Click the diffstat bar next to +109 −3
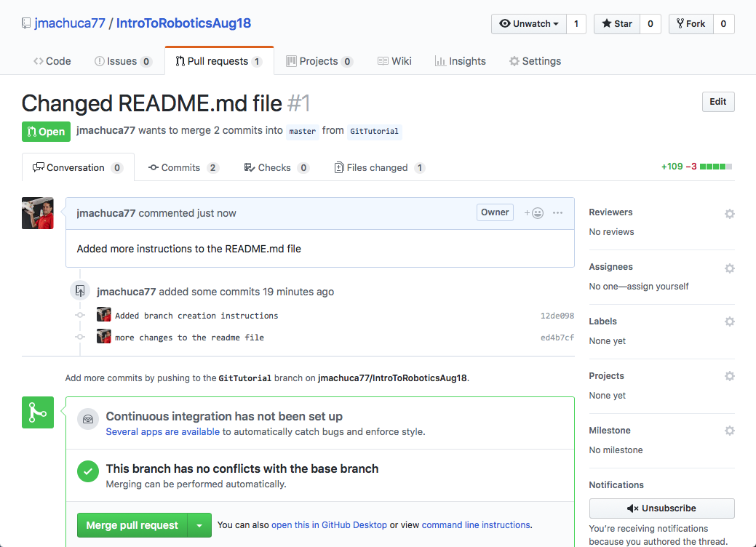The image size is (756, 547). pyautogui.click(x=715, y=167)
